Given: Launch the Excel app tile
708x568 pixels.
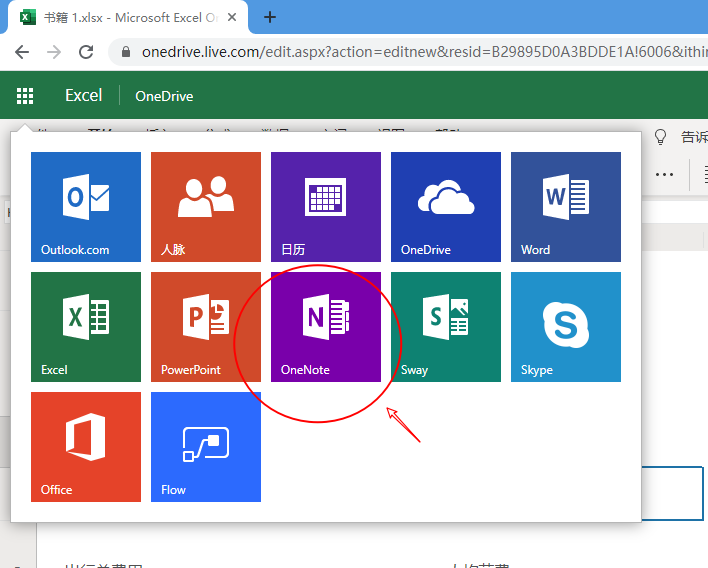Looking at the screenshot, I should coord(86,327).
